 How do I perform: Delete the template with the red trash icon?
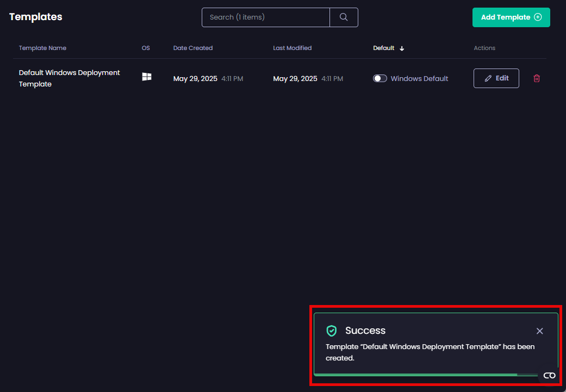pyautogui.click(x=537, y=78)
